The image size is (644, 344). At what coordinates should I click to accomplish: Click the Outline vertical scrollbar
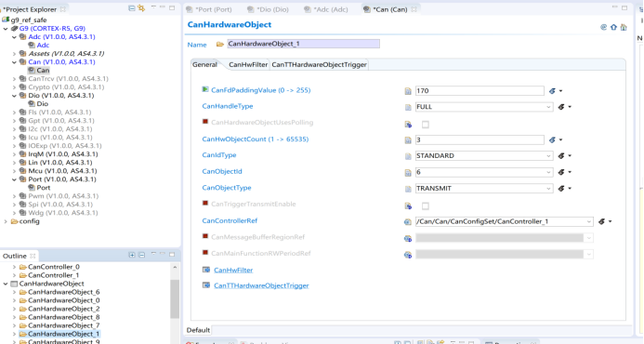(x=175, y=300)
